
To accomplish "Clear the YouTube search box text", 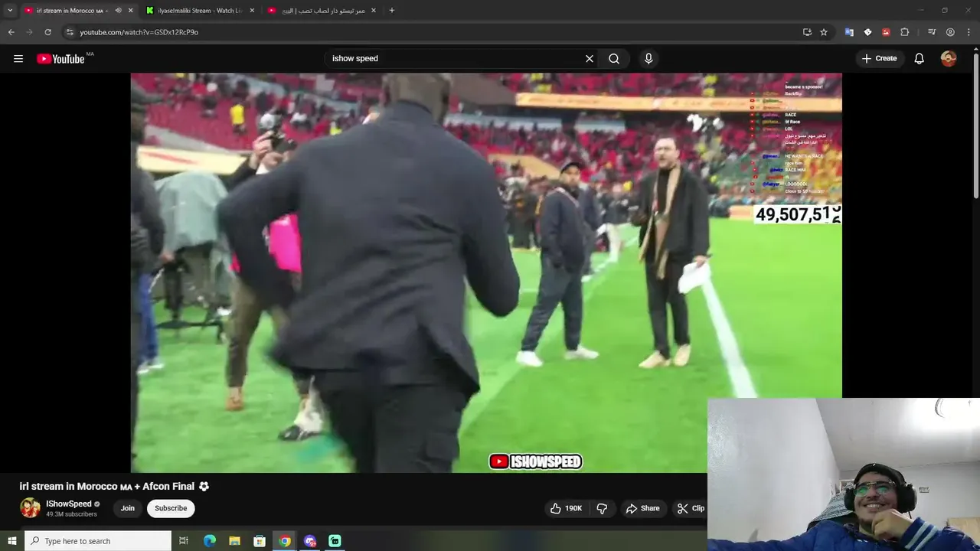I will click(x=590, y=58).
